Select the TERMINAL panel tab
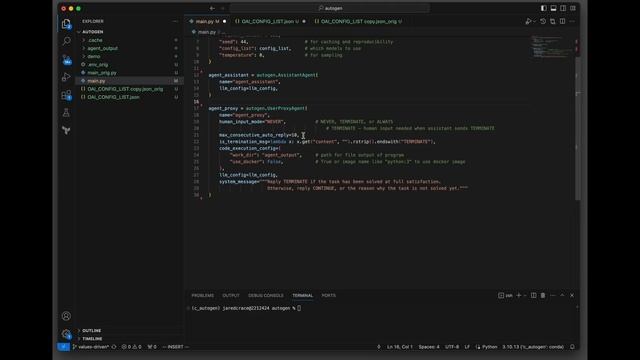 tap(302, 296)
